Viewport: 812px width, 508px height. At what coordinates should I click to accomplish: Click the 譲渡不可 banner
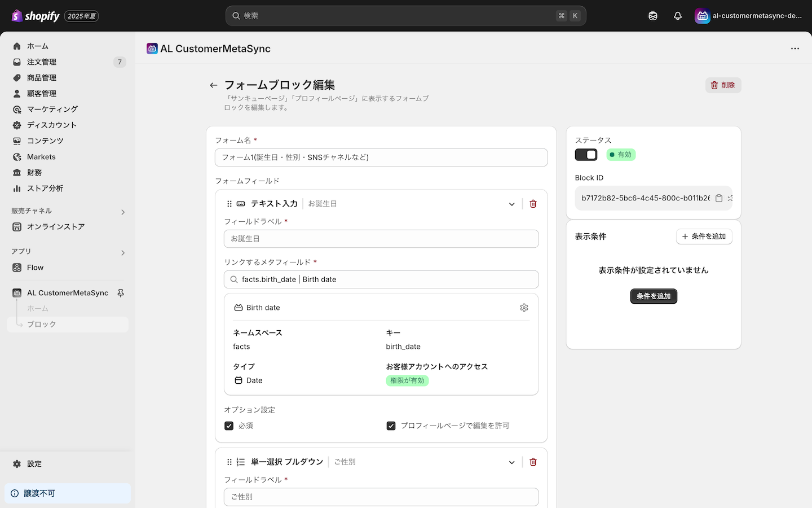68,493
